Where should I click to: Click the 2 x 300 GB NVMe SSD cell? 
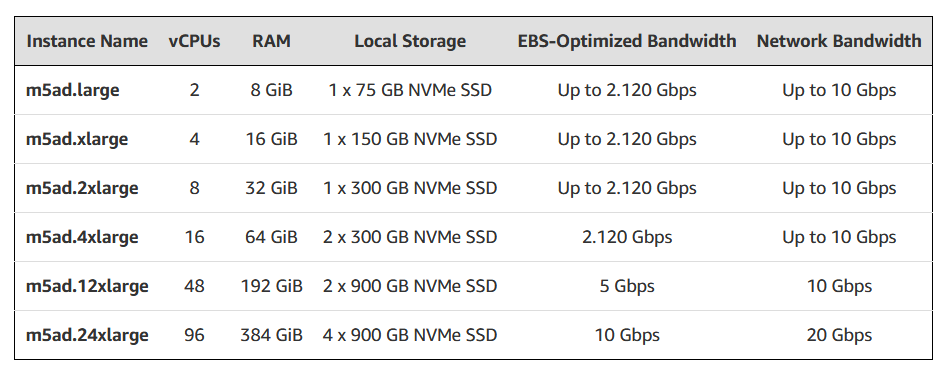[410, 238]
